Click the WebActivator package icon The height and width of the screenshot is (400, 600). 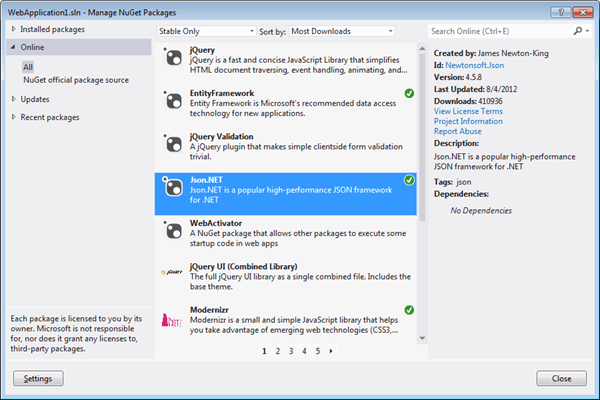click(172, 230)
